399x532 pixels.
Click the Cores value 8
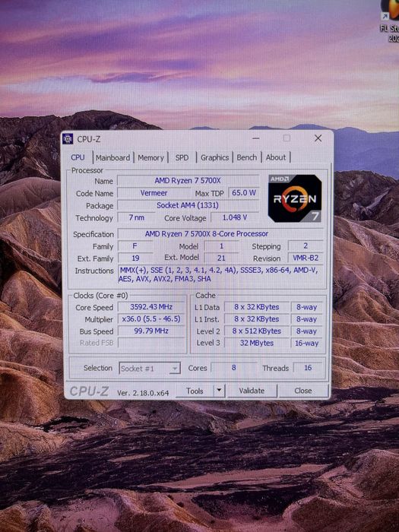233,368
